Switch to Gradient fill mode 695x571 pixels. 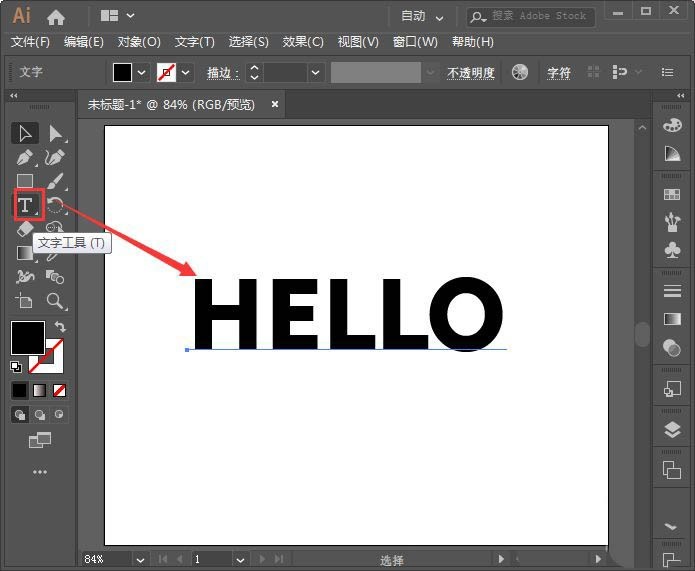pos(39,391)
